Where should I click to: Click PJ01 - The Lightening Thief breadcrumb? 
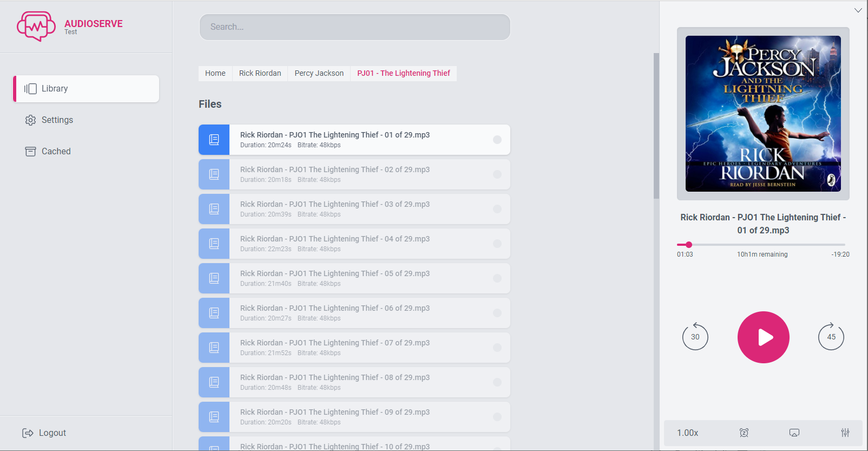pos(404,74)
